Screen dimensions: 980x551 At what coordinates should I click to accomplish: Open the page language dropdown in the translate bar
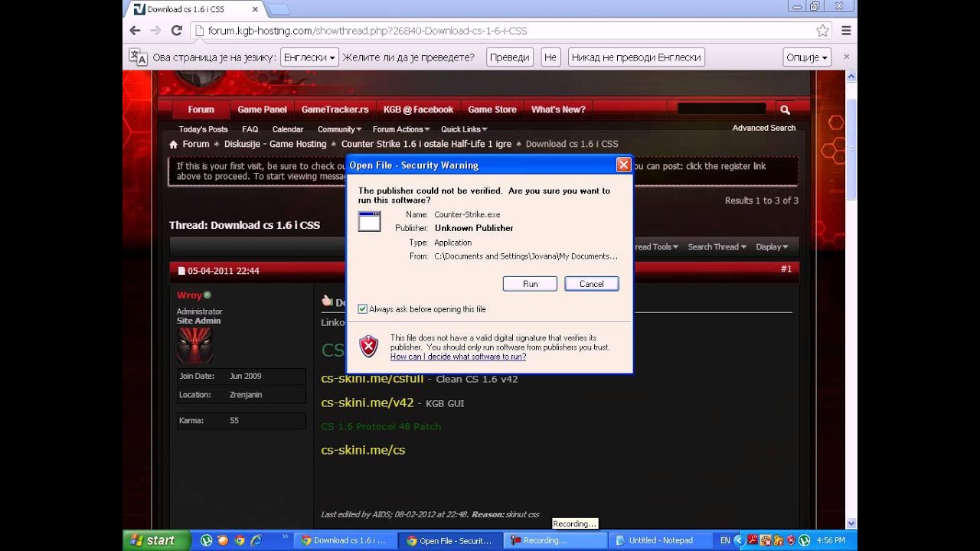point(309,57)
